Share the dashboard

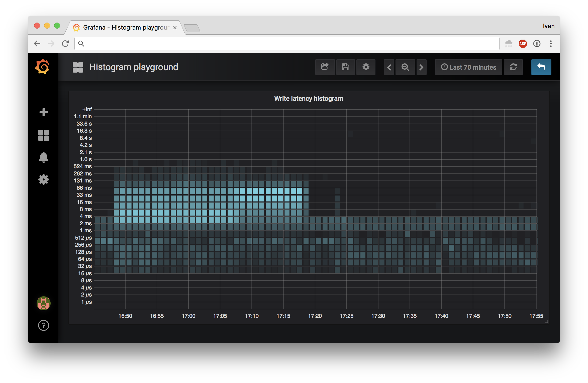coord(325,67)
